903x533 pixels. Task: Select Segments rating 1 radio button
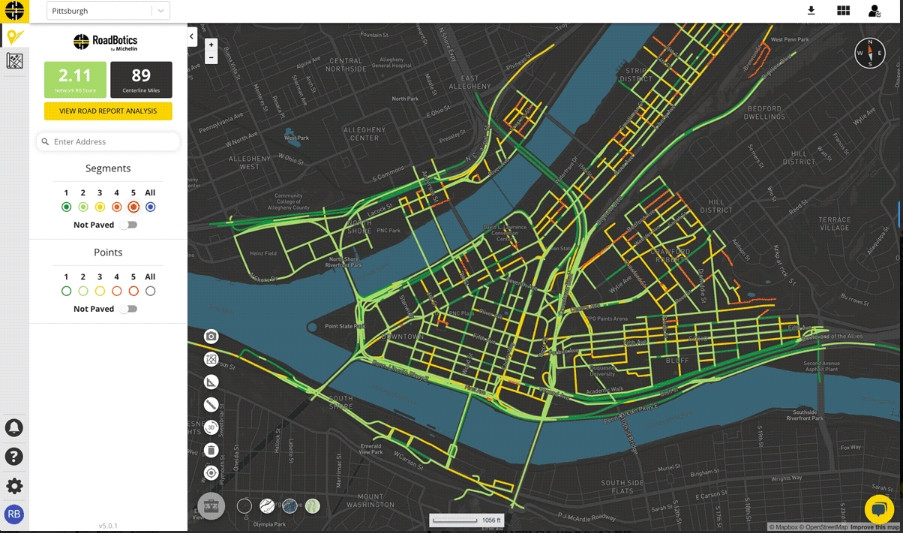pos(66,207)
